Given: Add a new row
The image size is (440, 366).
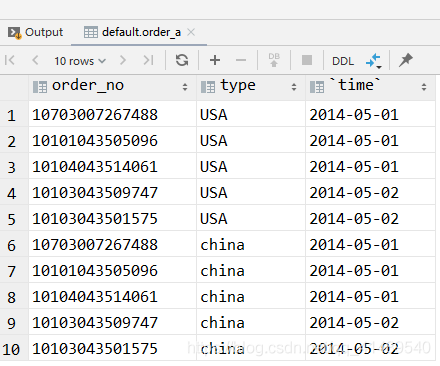Looking at the screenshot, I should [215, 60].
